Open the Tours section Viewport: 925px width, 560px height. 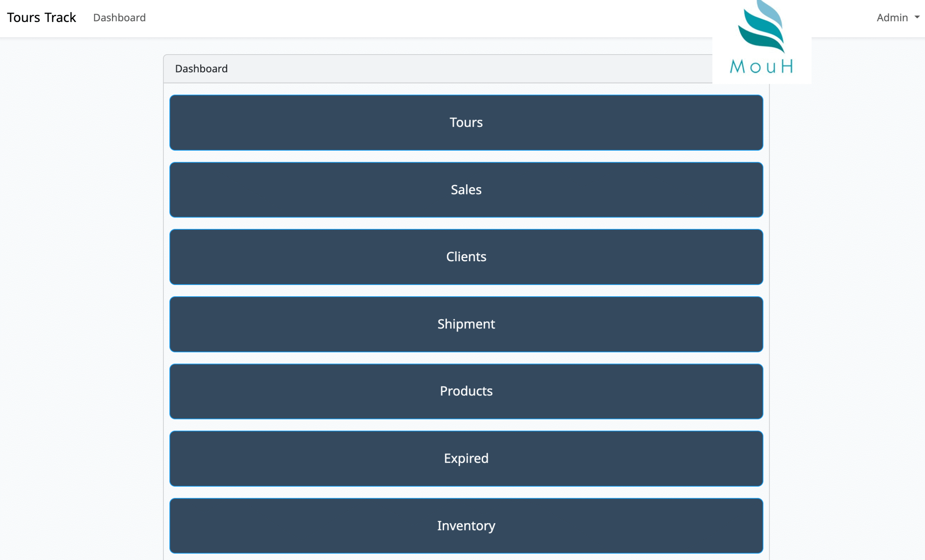(x=466, y=123)
